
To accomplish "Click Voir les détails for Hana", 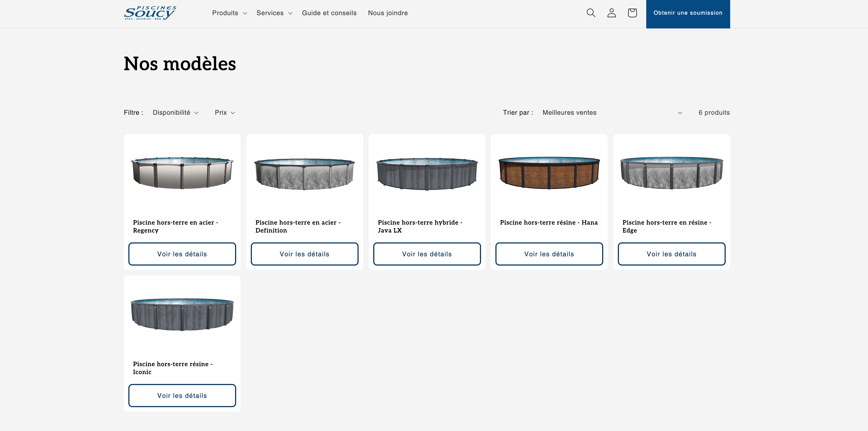I will coord(549,254).
